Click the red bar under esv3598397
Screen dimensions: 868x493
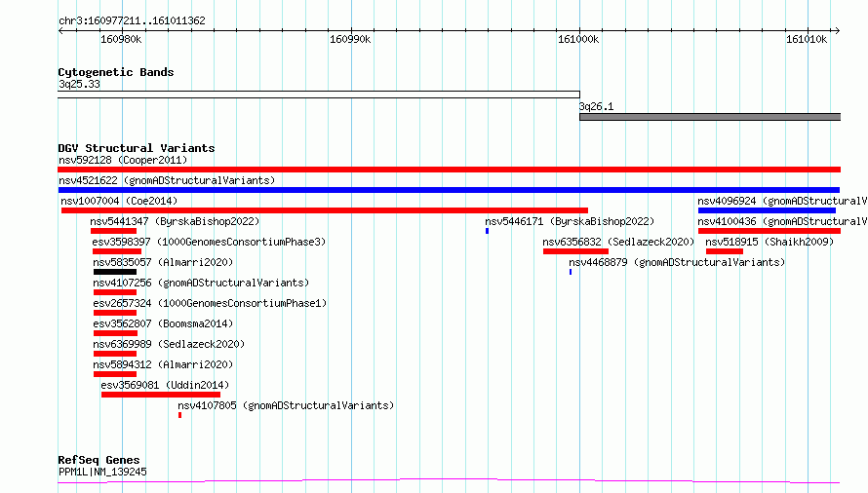pyautogui.click(x=117, y=251)
